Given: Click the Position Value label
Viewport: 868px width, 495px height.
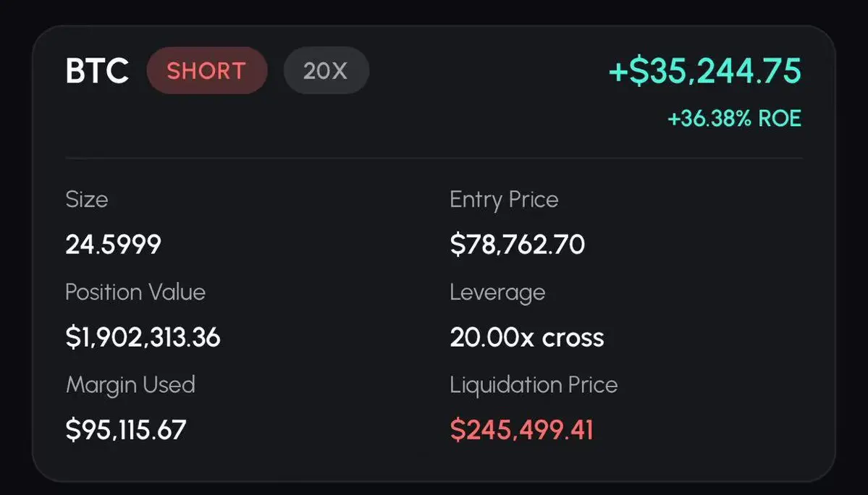Looking at the screenshot, I should [135, 292].
